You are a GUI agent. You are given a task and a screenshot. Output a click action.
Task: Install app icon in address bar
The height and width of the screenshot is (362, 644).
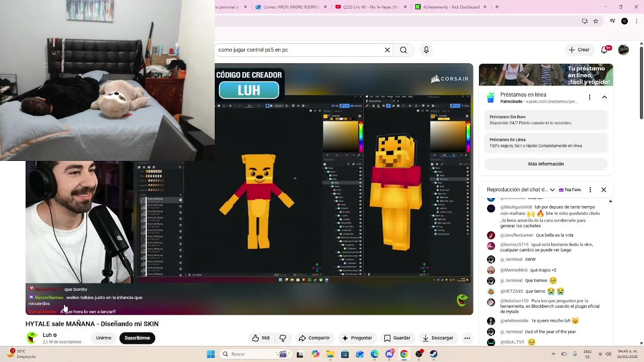[x=585, y=21]
